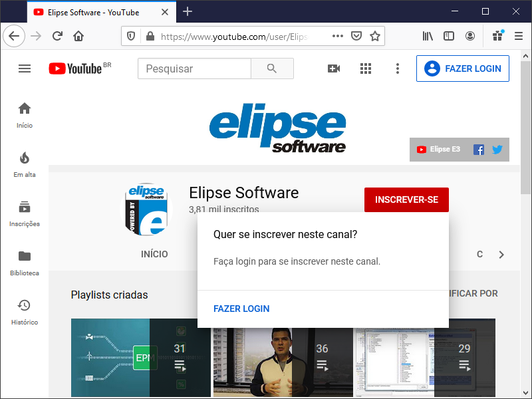Open the YouTube apps grid icon
The height and width of the screenshot is (399, 532).
[365, 68]
